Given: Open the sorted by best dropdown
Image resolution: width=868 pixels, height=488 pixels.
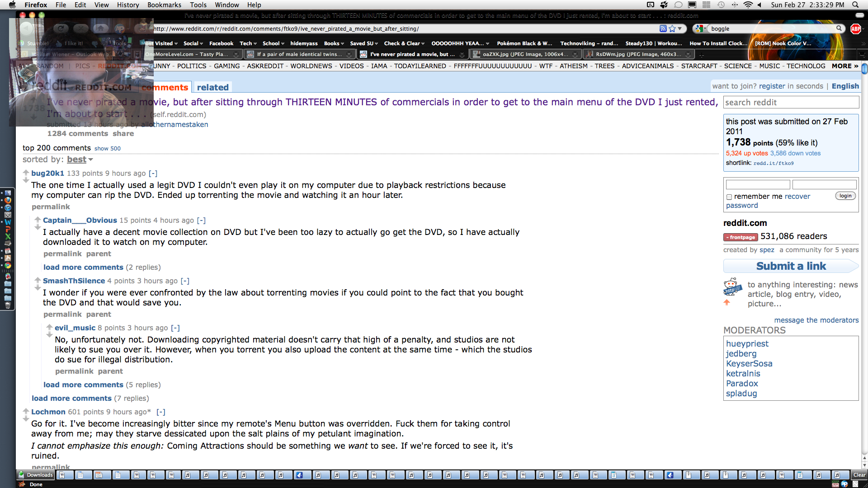Looking at the screenshot, I should tap(80, 160).
